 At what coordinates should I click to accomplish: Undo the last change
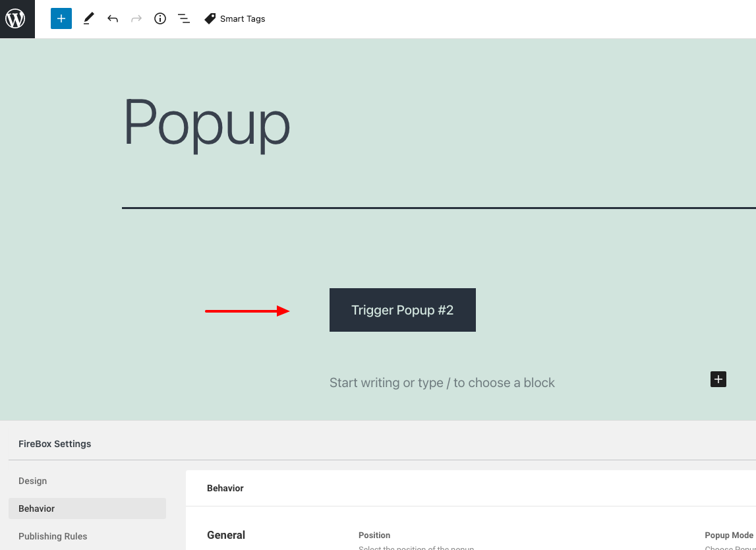[113, 19]
